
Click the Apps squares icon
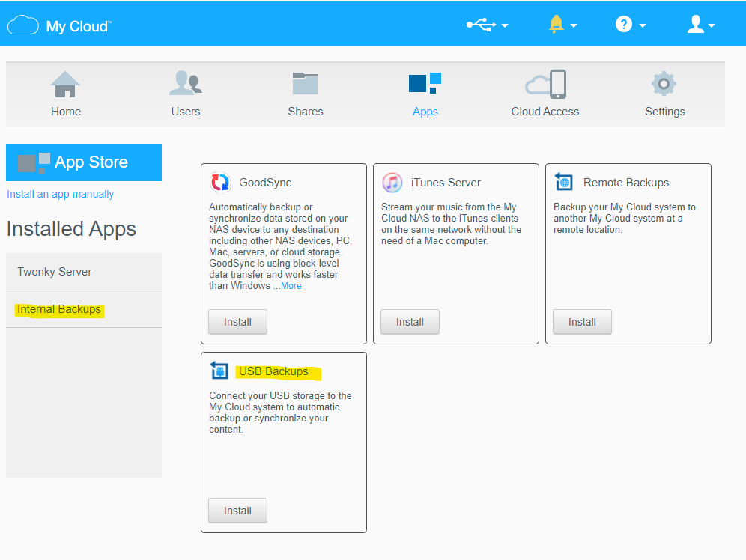(x=425, y=83)
